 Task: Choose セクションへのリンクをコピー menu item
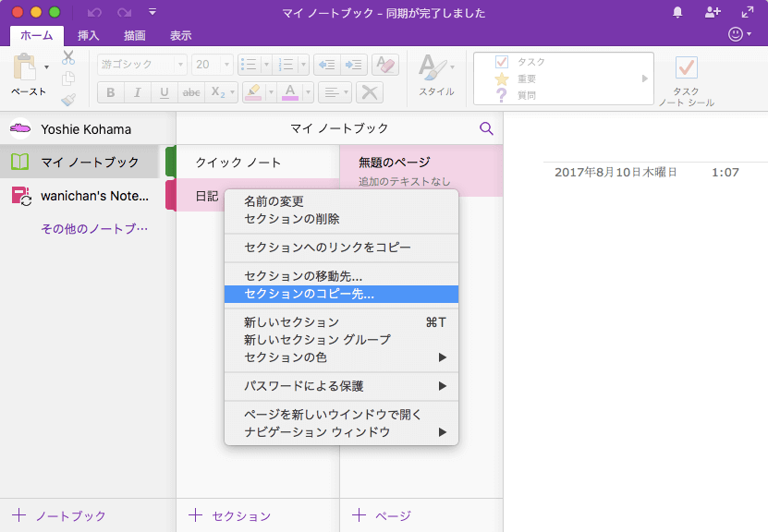[341, 248]
